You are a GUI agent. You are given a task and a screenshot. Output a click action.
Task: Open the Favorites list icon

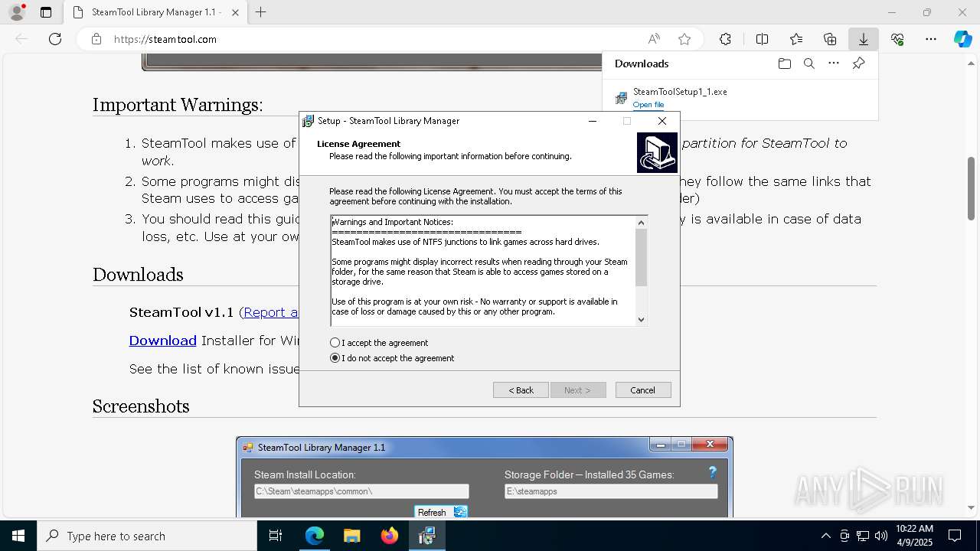tap(796, 39)
